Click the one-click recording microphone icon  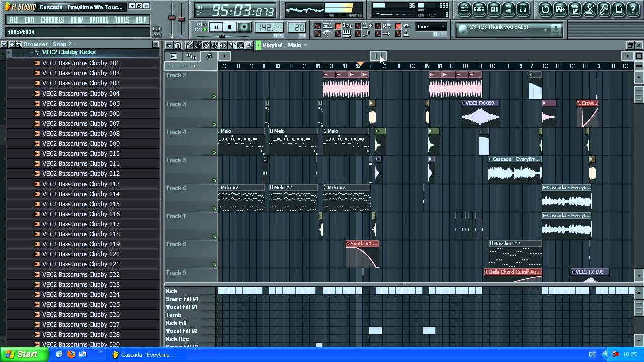click(x=604, y=9)
